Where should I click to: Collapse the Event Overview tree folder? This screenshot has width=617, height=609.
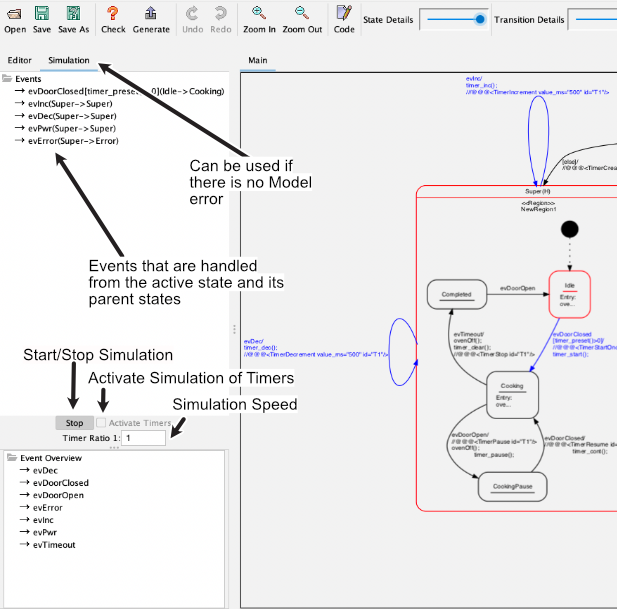pyautogui.click(x=12, y=457)
